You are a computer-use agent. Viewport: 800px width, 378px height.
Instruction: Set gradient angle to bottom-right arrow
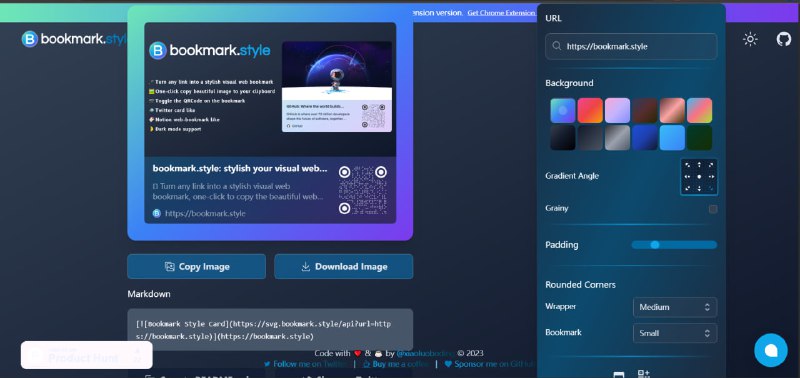point(711,188)
